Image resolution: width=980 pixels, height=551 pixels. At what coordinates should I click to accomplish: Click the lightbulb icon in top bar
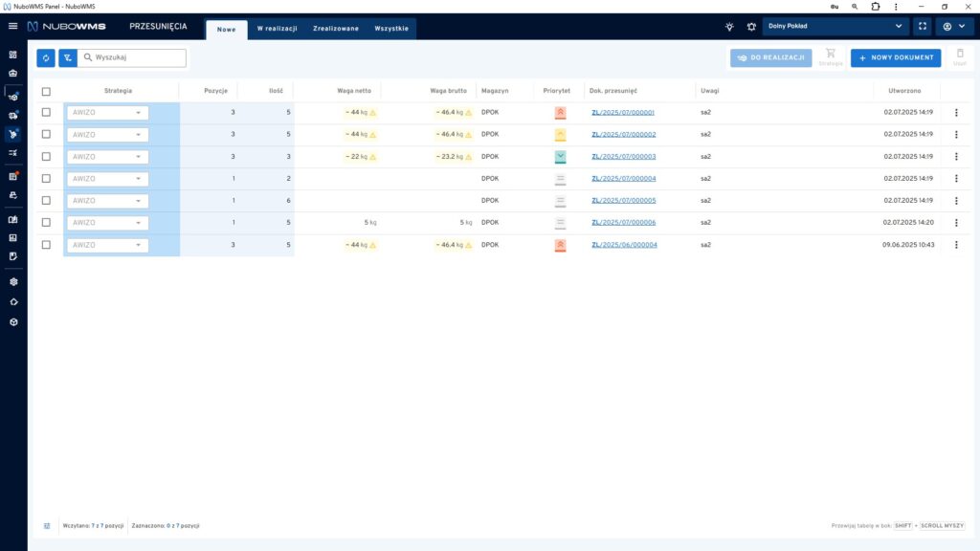pos(729,27)
